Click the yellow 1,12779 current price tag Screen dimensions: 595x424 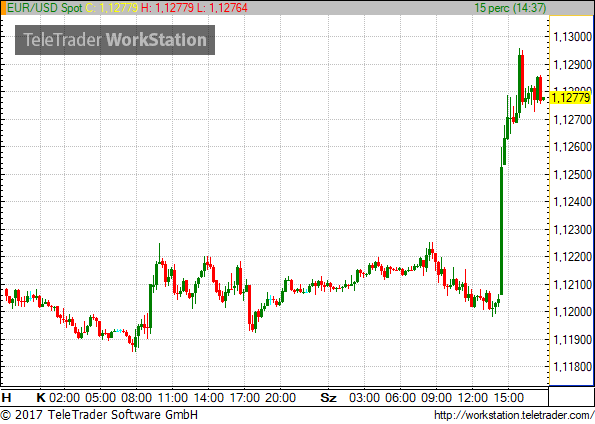tap(571, 98)
